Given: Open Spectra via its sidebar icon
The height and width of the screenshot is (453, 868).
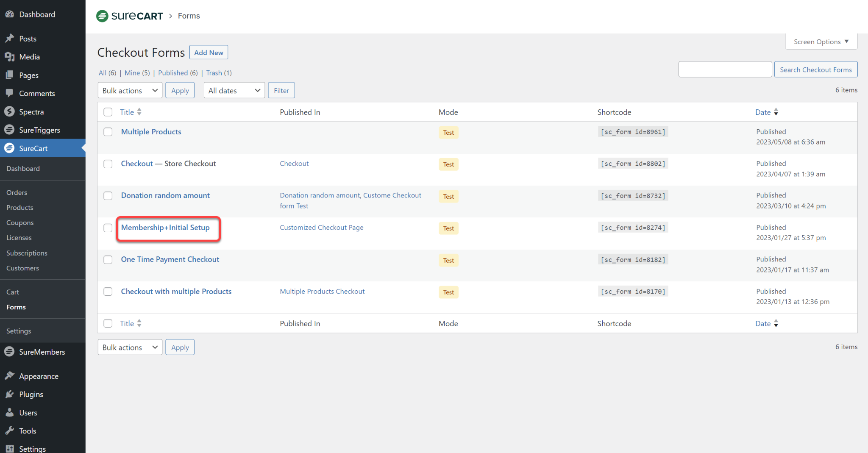Looking at the screenshot, I should coord(10,111).
